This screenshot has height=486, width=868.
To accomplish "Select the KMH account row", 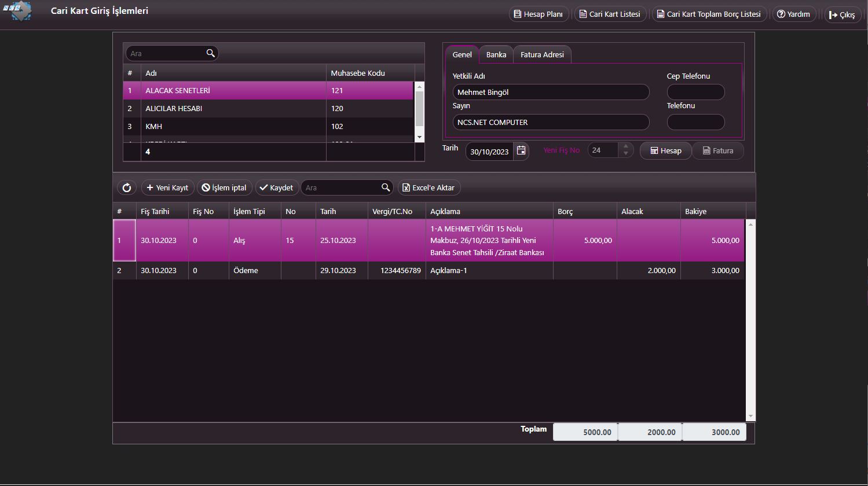I will pos(269,126).
